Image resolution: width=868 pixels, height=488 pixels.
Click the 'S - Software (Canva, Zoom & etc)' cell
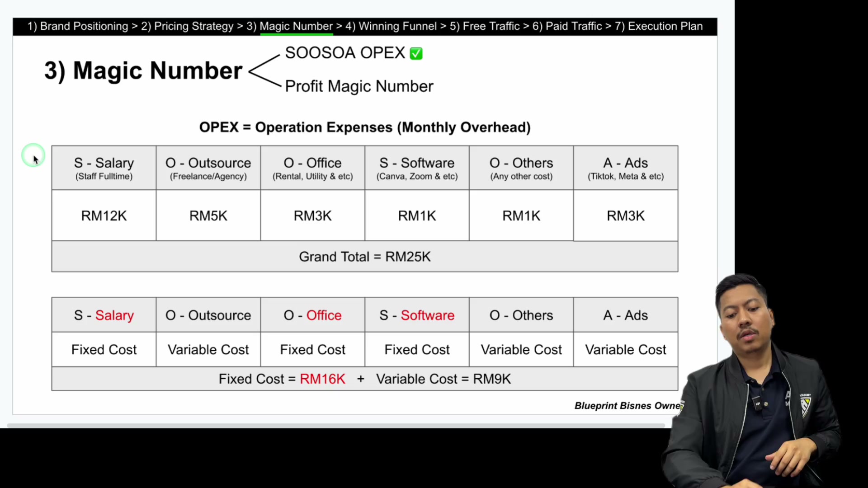[417, 168]
